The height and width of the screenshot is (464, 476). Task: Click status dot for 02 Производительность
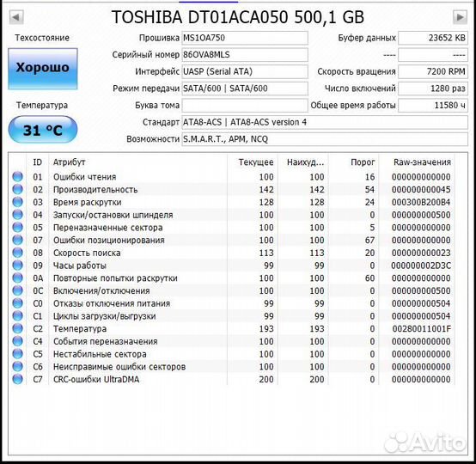pyautogui.click(x=17, y=190)
